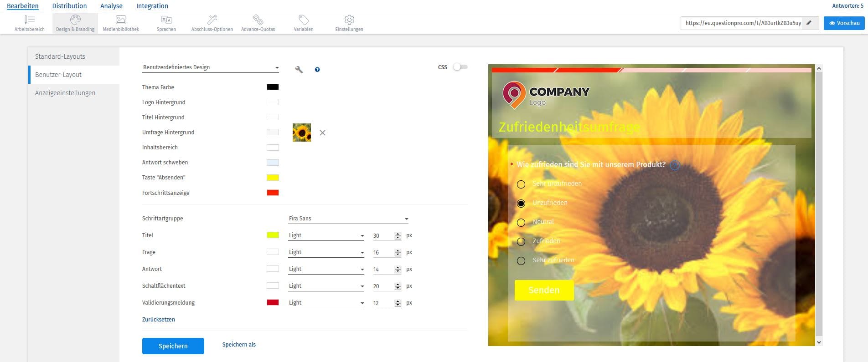Click the Company logo in preview
The image size is (868, 362).
point(546,95)
